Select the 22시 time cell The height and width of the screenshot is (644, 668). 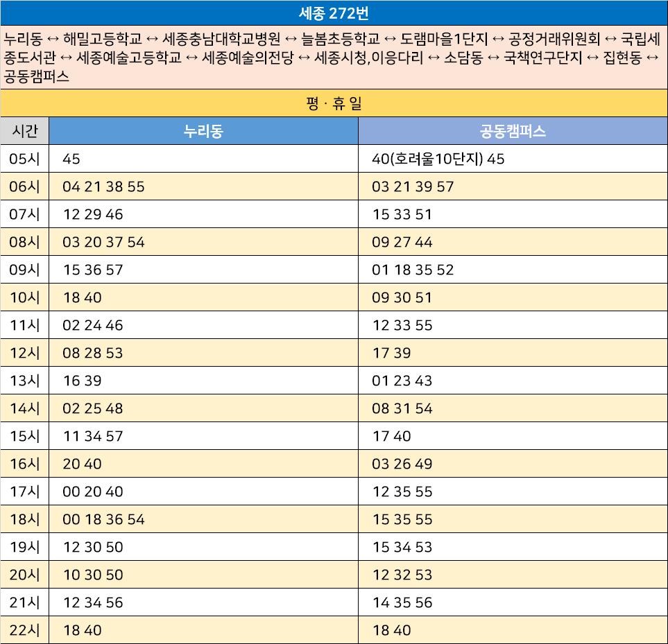25,630
